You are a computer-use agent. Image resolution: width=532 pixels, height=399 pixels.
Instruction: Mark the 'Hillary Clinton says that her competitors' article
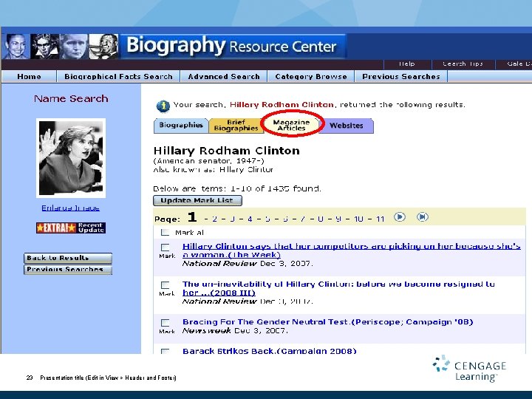[165, 248]
